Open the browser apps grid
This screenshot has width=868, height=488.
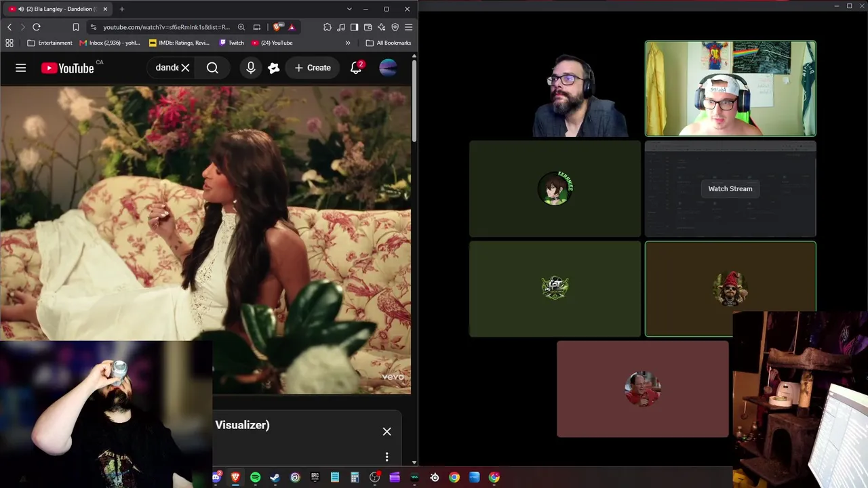9,43
